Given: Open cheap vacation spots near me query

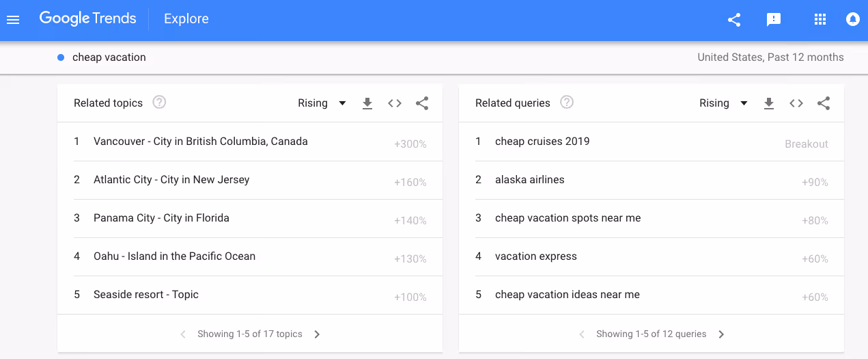Looking at the screenshot, I should 652,218.
